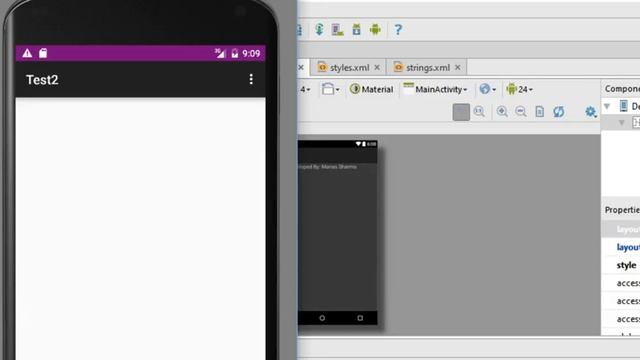Open the Help question mark icon
Image resolution: width=640 pixels, height=360 pixels.
[398, 29]
